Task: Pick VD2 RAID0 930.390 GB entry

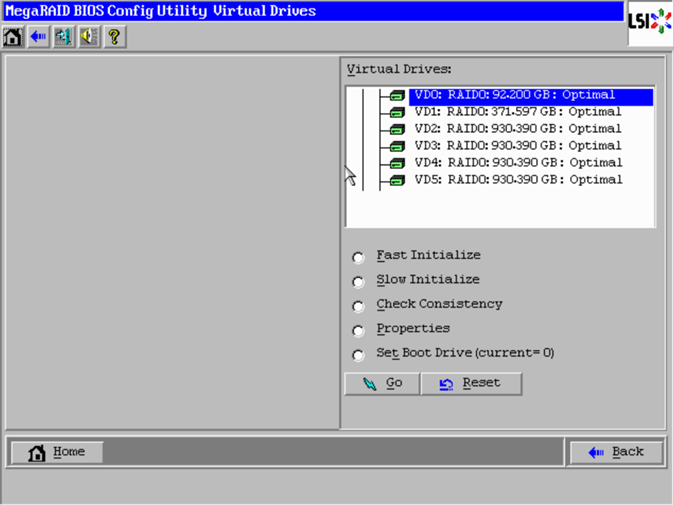Action: click(517, 129)
